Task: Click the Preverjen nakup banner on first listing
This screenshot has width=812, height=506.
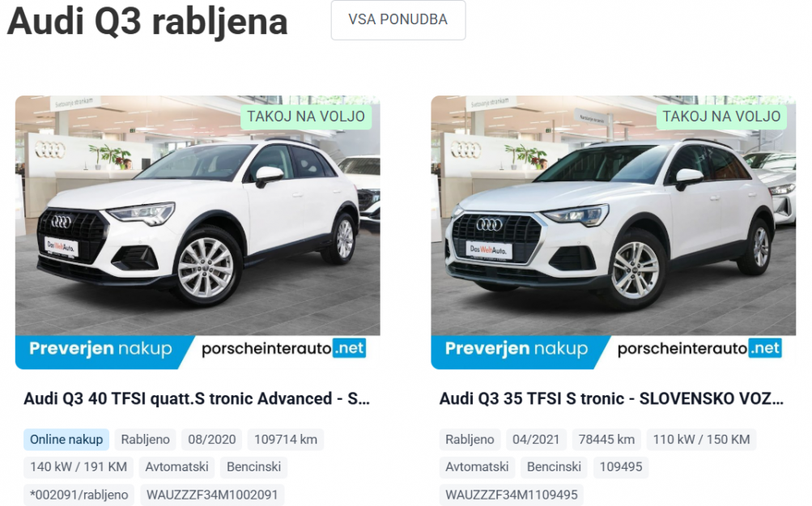Action: pyautogui.click(x=101, y=349)
